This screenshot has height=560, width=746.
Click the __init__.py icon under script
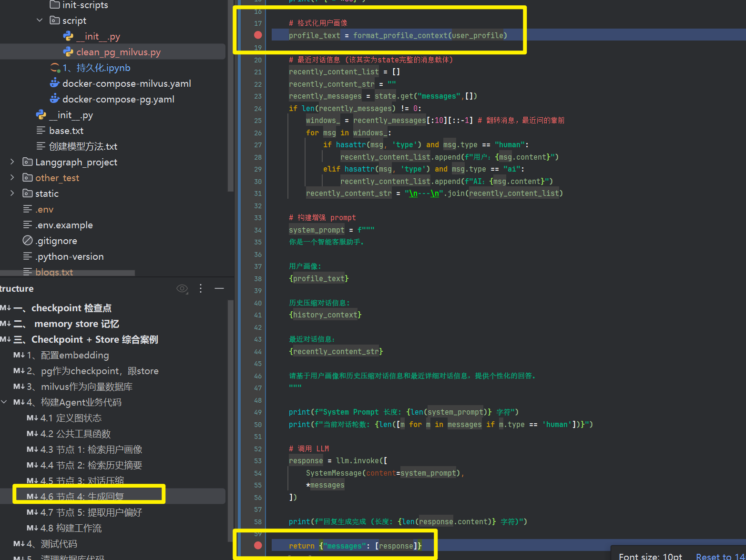click(68, 36)
